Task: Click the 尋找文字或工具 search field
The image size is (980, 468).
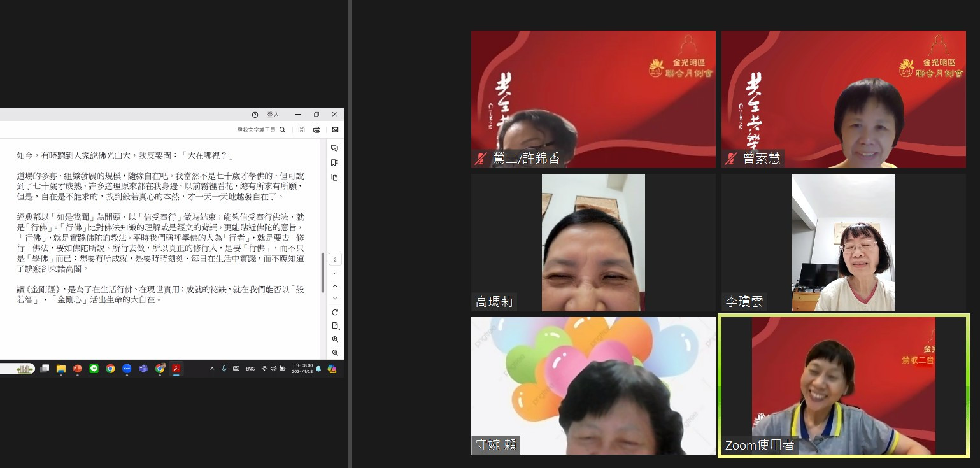Action: [256, 130]
